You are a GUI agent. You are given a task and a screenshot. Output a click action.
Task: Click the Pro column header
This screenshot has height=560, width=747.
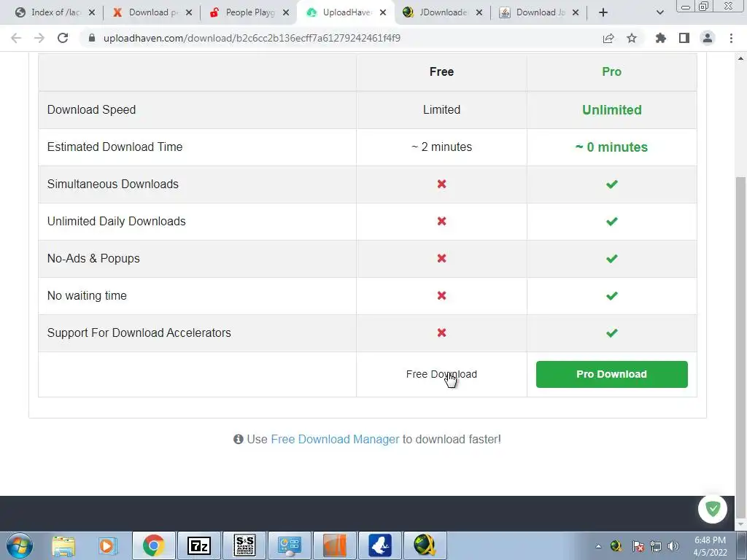coord(612,72)
